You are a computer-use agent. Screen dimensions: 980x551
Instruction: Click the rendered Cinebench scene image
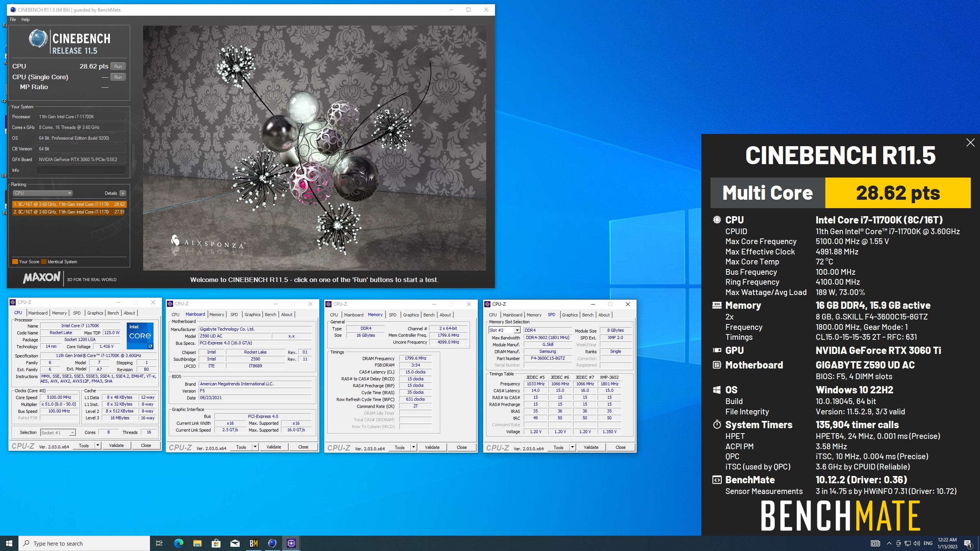pyautogui.click(x=315, y=148)
